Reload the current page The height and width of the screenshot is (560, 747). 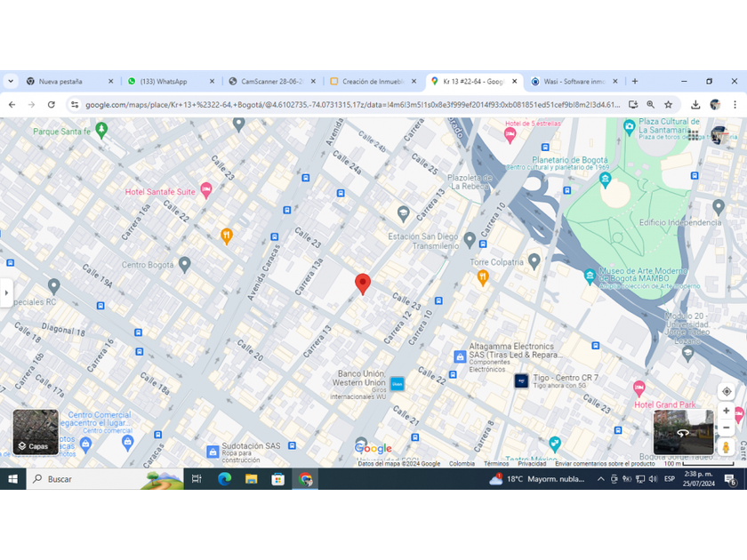click(x=52, y=105)
